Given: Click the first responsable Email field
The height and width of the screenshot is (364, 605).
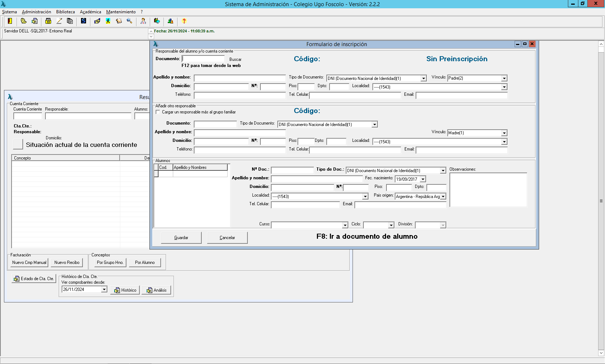Looking at the screenshot, I should click(462, 95).
